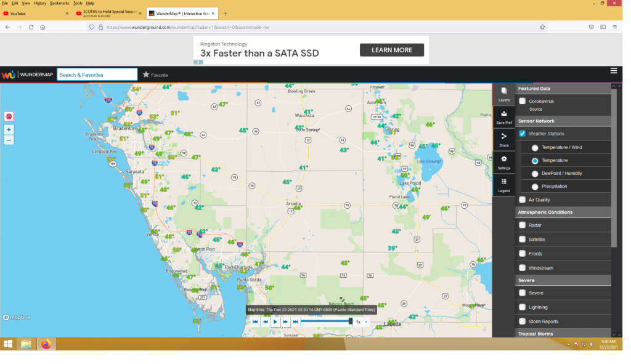Zoom out on the map
The height and width of the screenshot is (364, 631).
9,140
